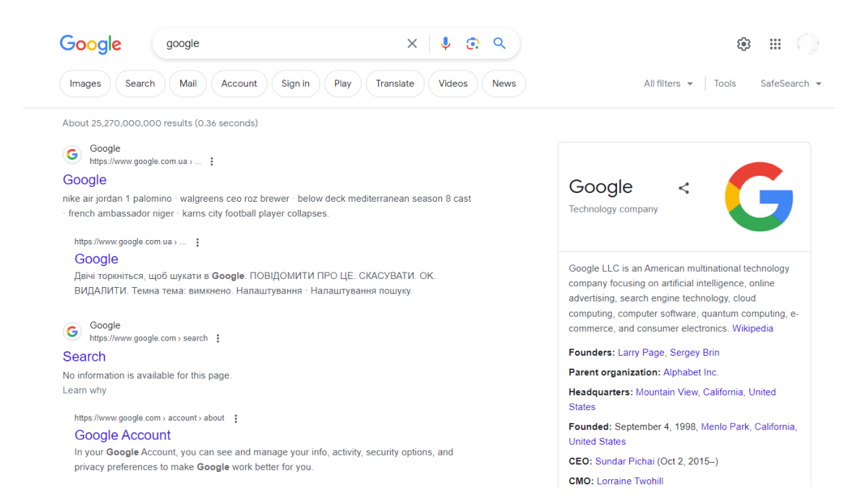Select the Sign in filter chip
This screenshot has width=868, height=501.
click(x=296, y=83)
